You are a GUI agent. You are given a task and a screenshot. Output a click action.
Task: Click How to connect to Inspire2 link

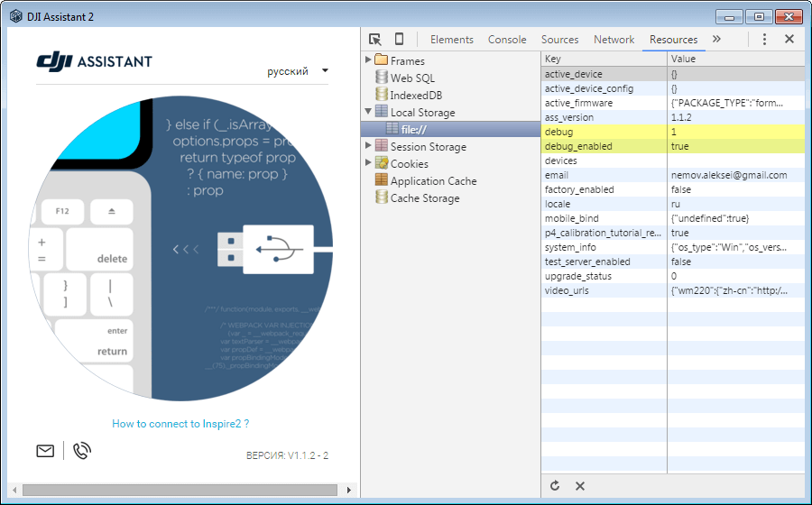180,424
